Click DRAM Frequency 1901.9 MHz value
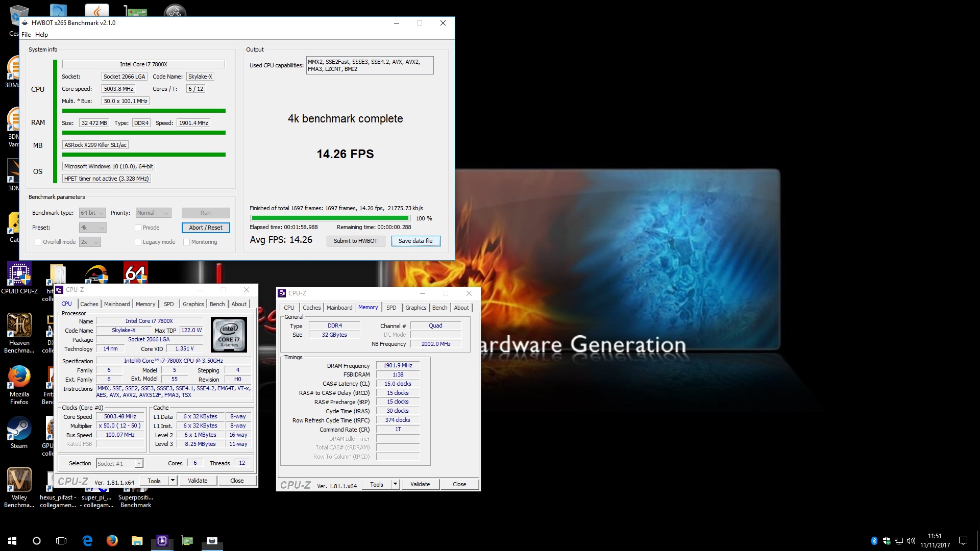980x551 pixels. pyautogui.click(x=398, y=365)
